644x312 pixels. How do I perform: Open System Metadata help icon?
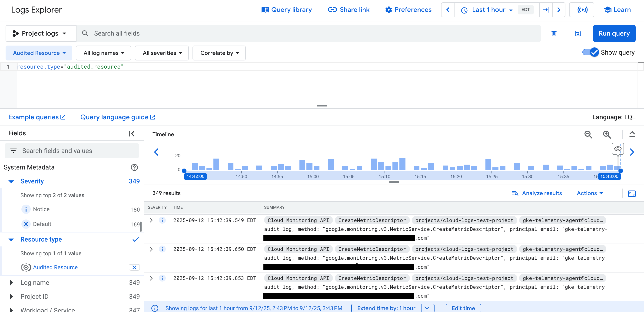click(x=134, y=167)
